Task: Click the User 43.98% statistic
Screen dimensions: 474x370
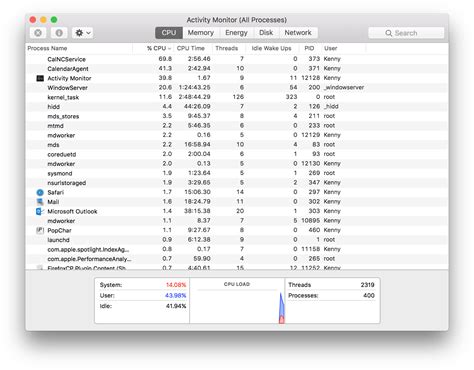Action: pos(143,296)
